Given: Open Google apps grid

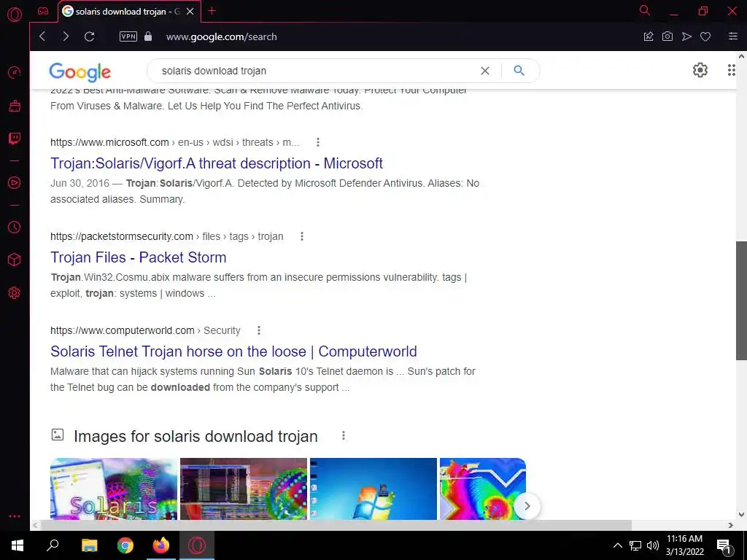Looking at the screenshot, I should coord(731,71).
